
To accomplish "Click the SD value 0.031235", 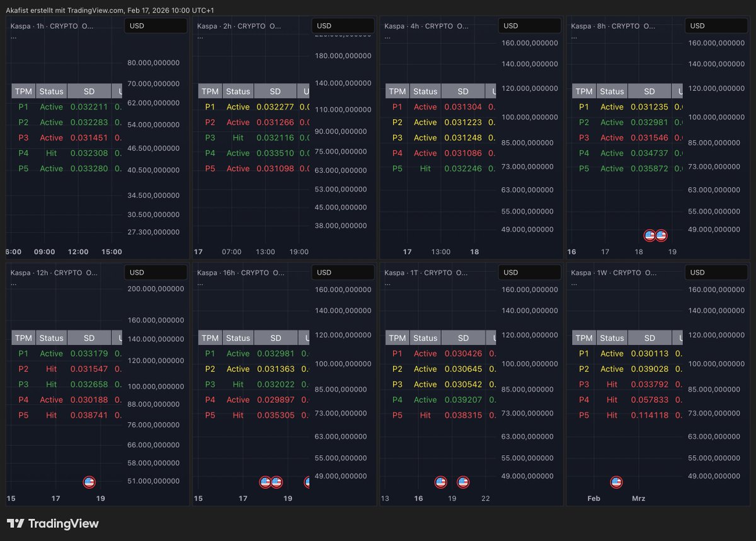I will [650, 107].
